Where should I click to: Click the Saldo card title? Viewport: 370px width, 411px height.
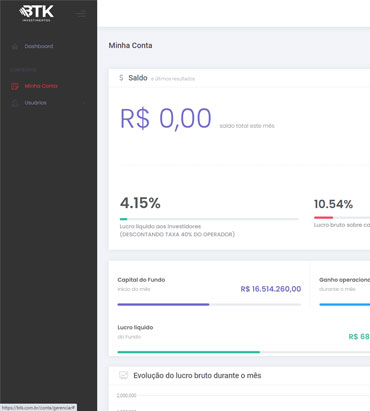pyautogui.click(x=138, y=78)
